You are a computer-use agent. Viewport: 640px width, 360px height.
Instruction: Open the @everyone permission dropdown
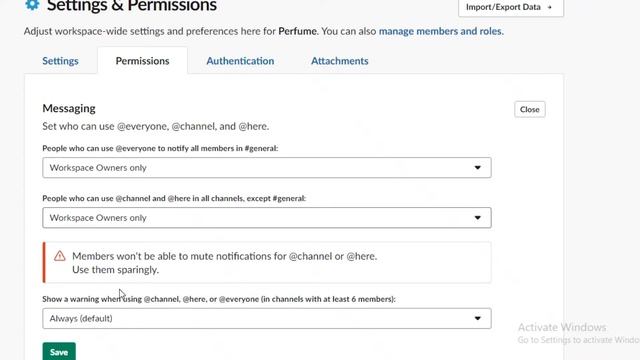point(267,168)
